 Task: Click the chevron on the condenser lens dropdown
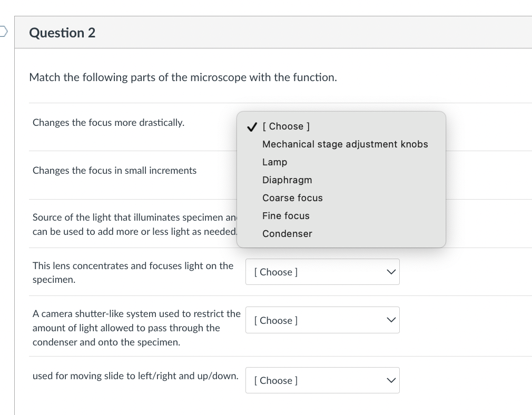[390, 272]
